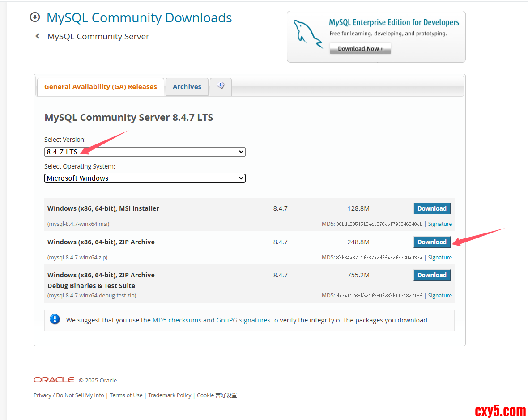This screenshot has height=420, width=528.
Task: Switch to the Archives tab
Action: coord(187,87)
